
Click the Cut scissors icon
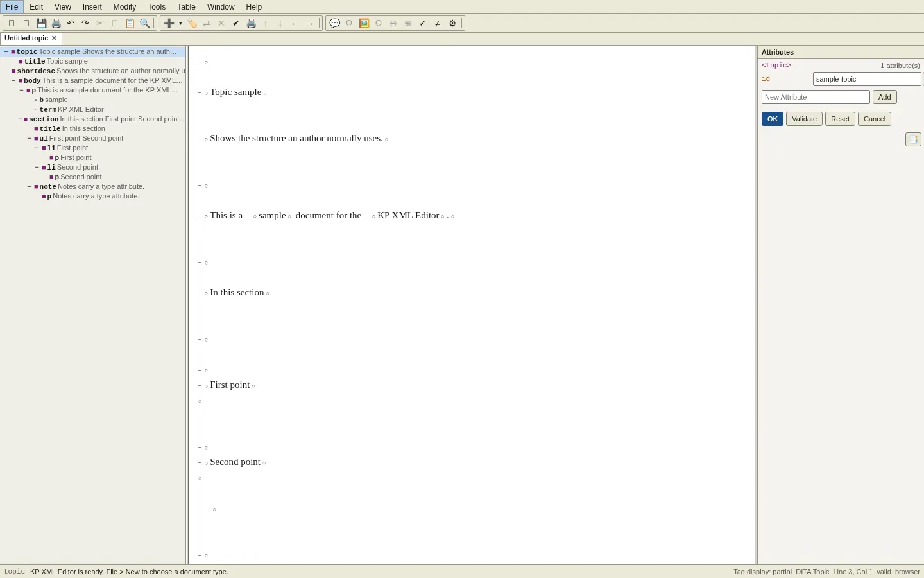point(100,23)
